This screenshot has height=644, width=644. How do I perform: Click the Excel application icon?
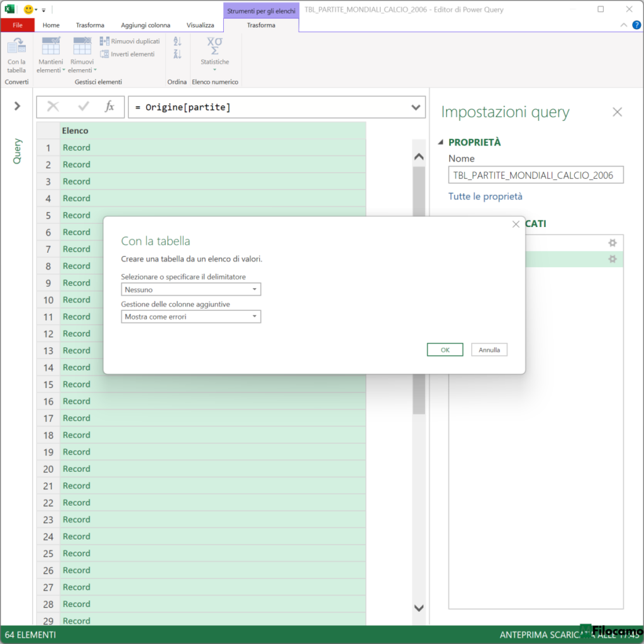9,9
